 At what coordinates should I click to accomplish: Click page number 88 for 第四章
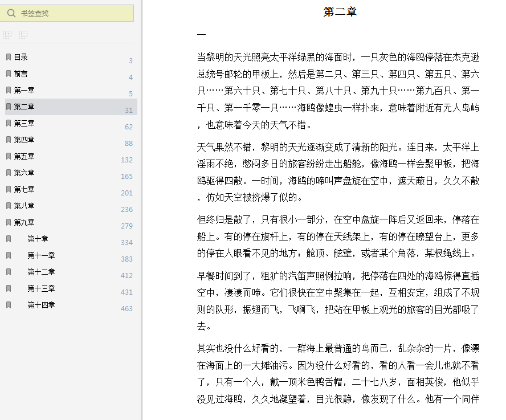click(129, 144)
